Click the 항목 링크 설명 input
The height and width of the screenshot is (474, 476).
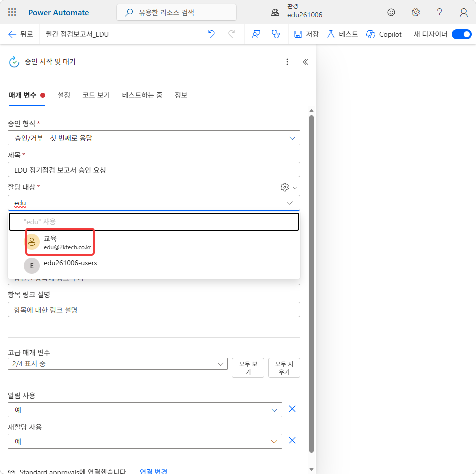coord(154,310)
